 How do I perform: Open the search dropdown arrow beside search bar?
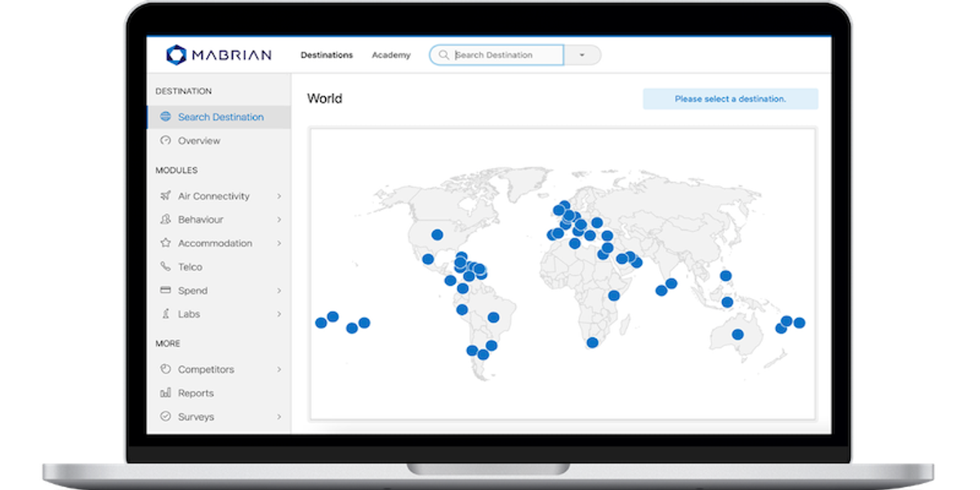pyautogui.click(x=581, y=54)
